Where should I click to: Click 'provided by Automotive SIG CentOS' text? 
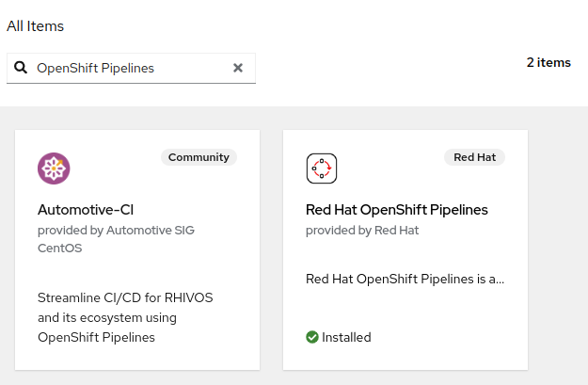coord(117,239)
